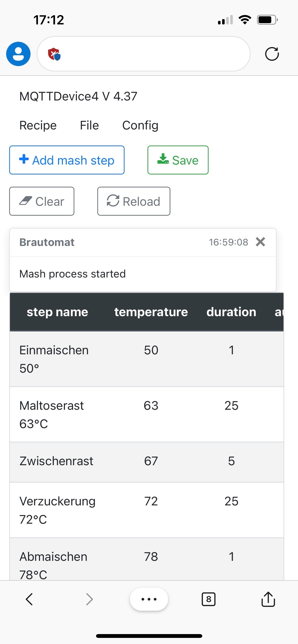Click the Add mash step button
This screenshot has width=298, height=644.
pos(67,160)
